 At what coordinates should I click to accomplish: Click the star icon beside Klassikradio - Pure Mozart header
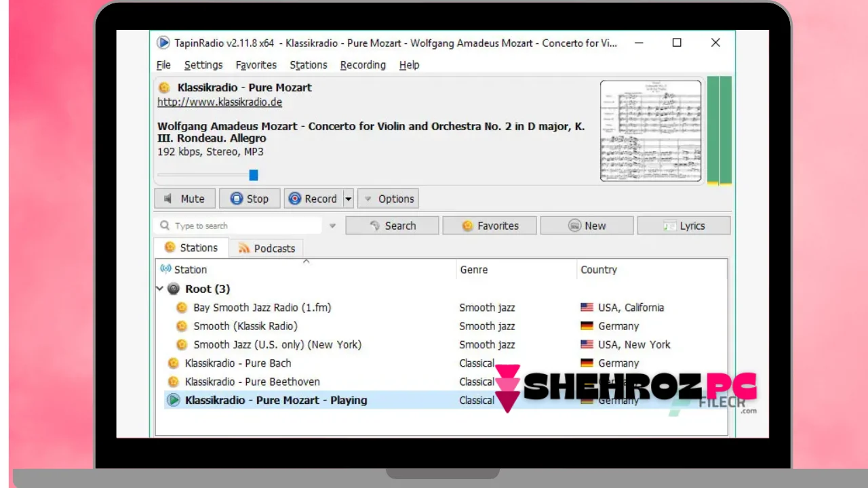163,87
